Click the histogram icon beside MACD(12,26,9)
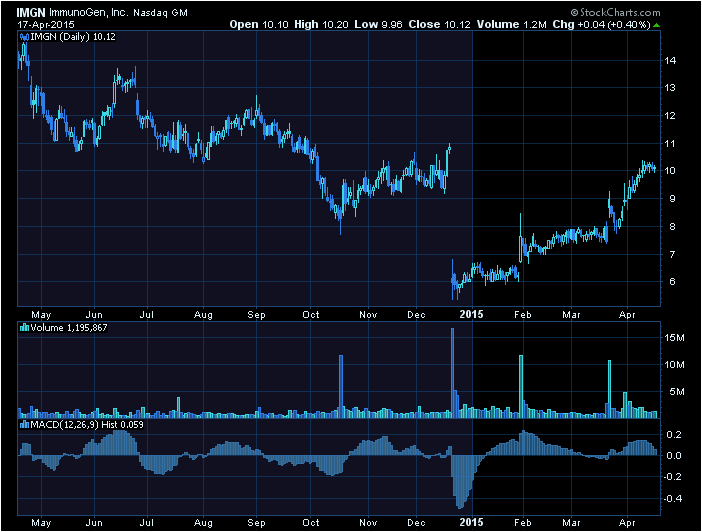Image resolution: width=702 pixels, height=532 pixels. point(25,425)
